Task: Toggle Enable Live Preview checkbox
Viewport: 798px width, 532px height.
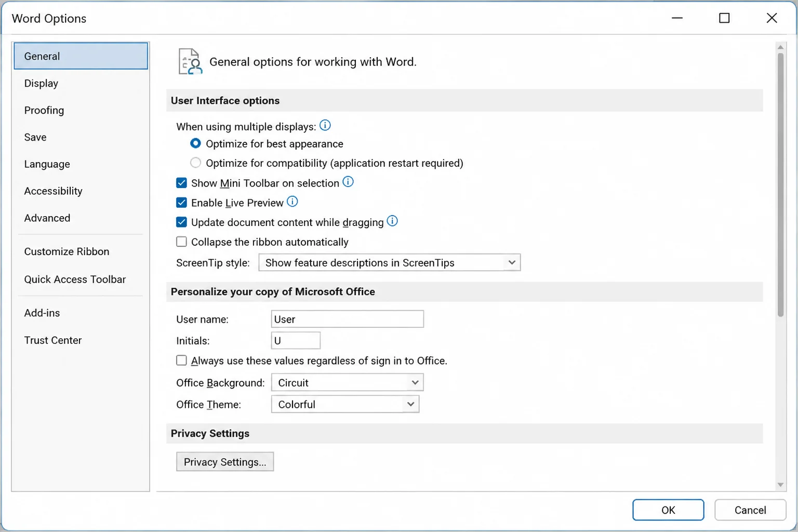Action: (181, 203)
